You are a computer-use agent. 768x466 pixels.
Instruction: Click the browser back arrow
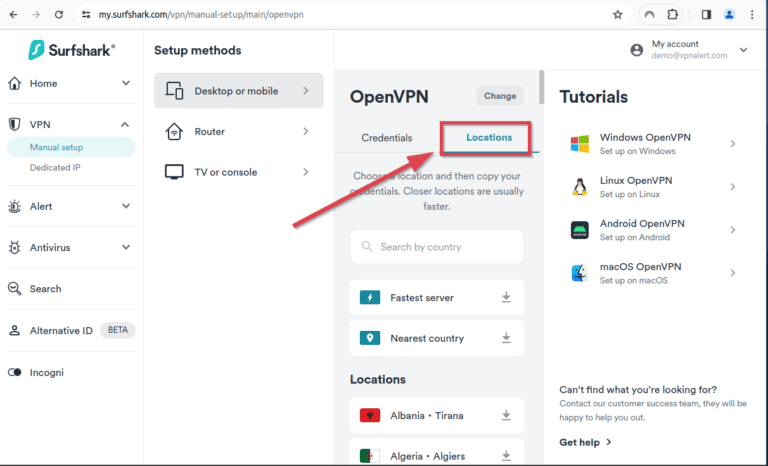(13, 15)
